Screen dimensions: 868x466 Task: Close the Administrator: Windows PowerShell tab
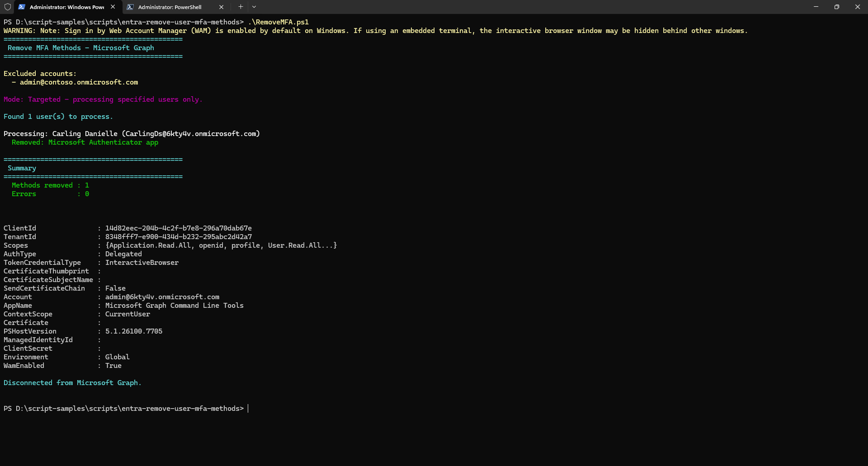[x=113, y=7]
